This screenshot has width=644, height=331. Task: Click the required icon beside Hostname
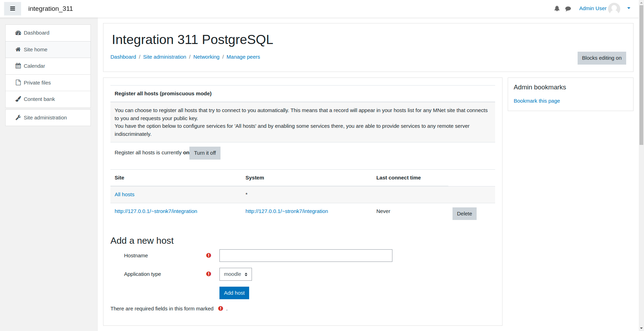coord(209,256)
